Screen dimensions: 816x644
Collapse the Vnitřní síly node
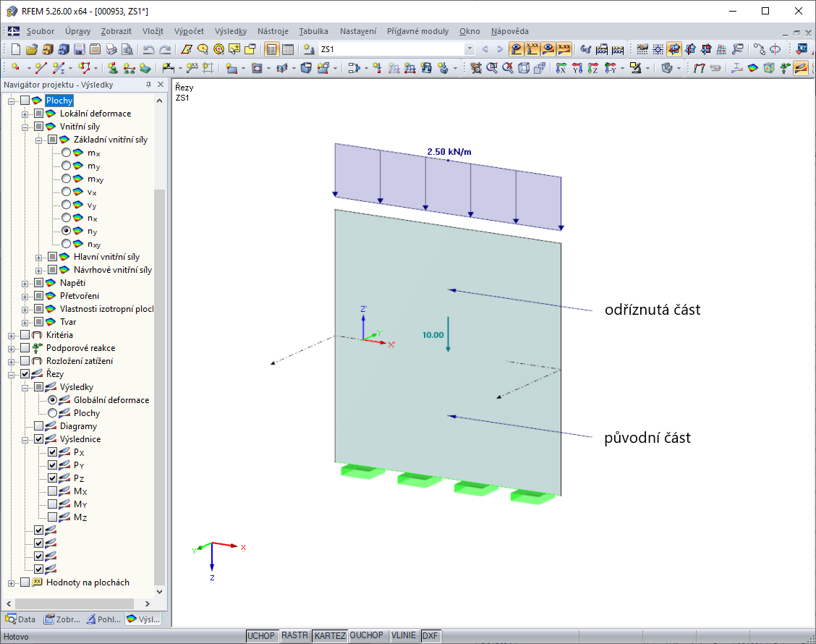[25, 127]
